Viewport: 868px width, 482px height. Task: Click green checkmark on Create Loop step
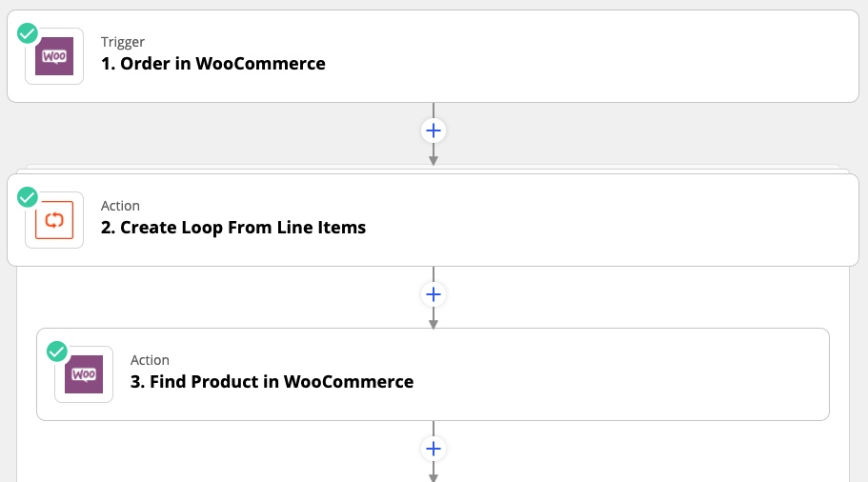(28, 197)
